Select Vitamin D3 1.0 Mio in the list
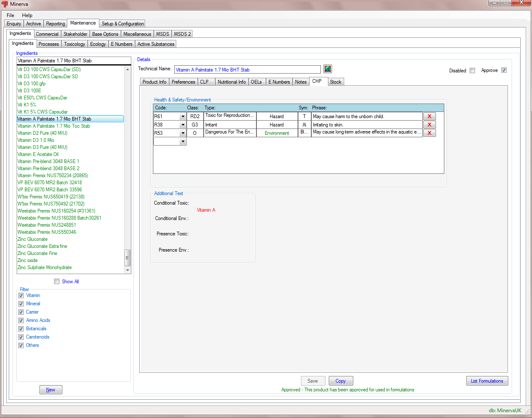The height and width of the screenshot is (418, 532). coord(36,140)
